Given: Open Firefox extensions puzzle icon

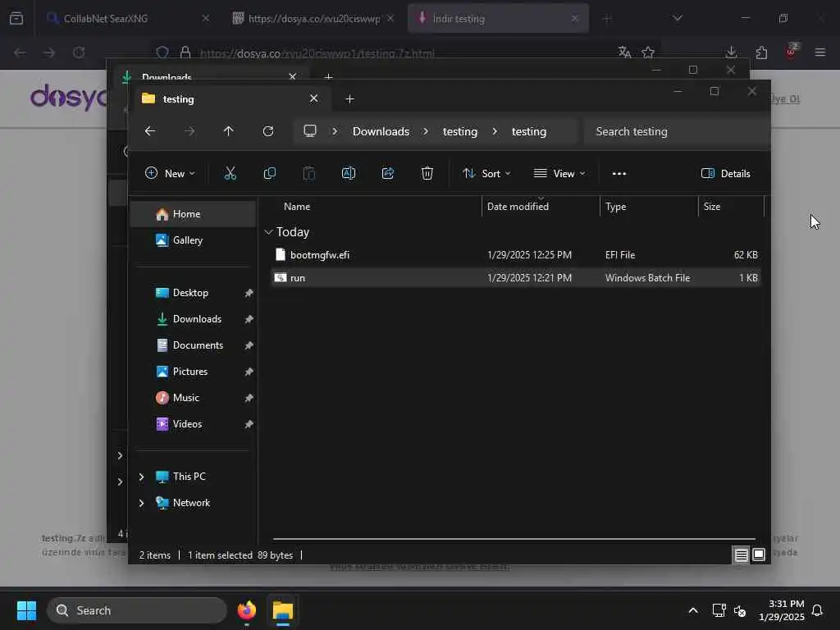Looking at the screenshot, I should [761, 52].
